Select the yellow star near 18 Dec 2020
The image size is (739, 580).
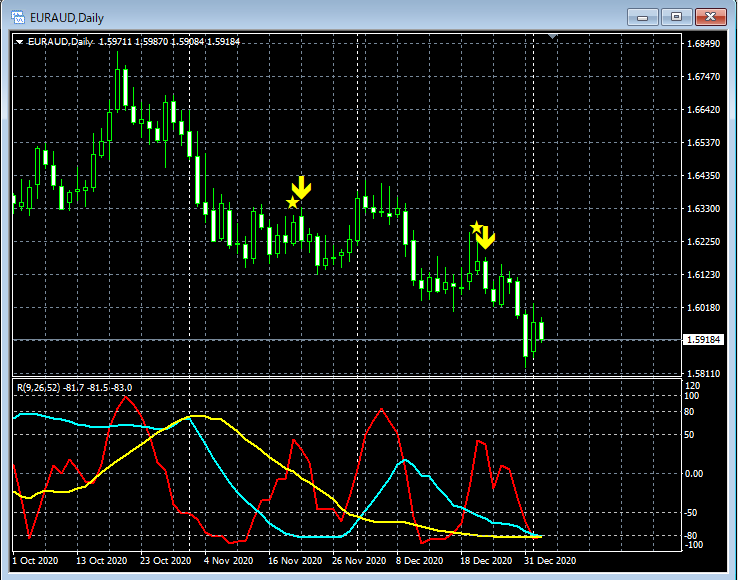(476, 227)
